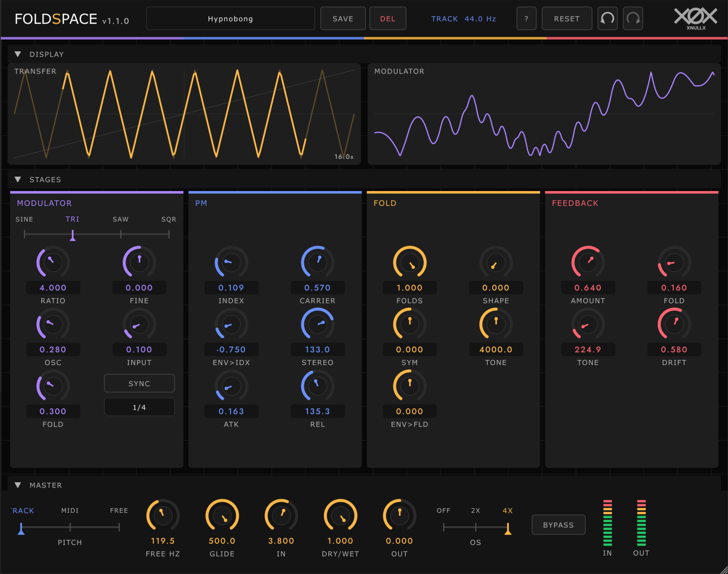Click the STEREO value field 133.0
This screenshot has width=728, height=574.
coord(317,350)
